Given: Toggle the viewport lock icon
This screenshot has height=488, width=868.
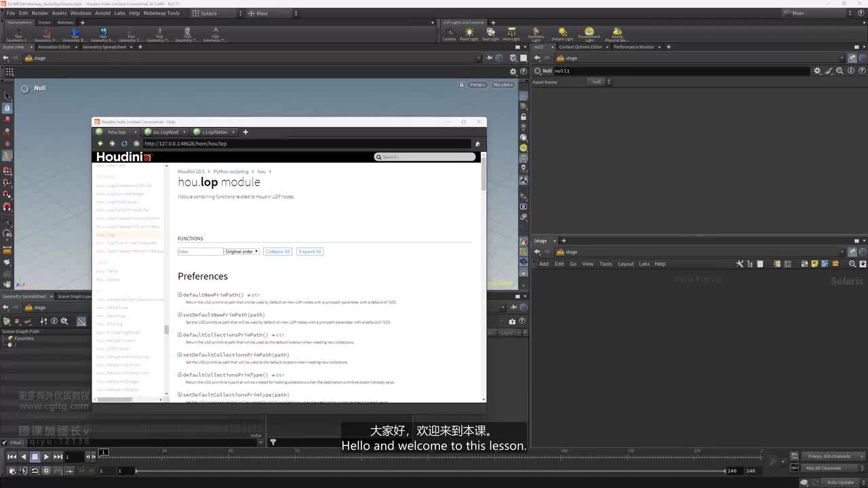Looking at the screenshot, I should click(461, 85).
